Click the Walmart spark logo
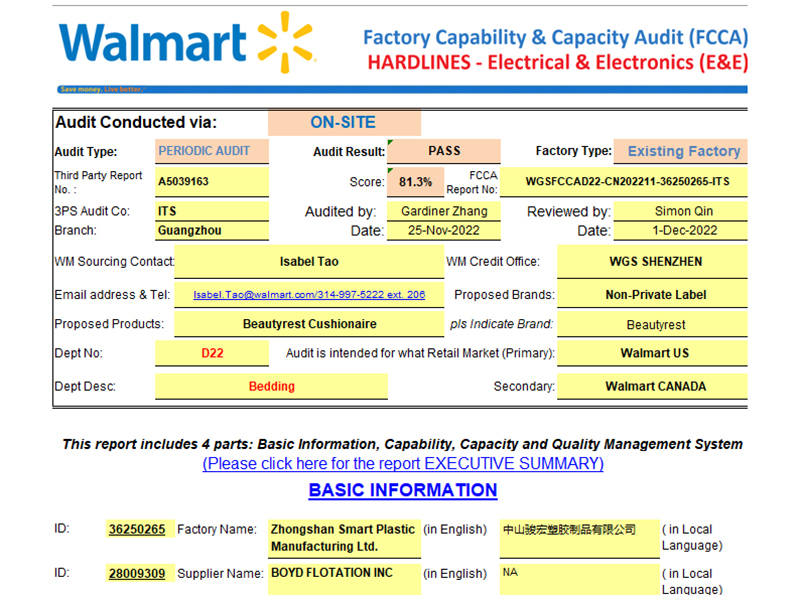Viewport: 800px width, 600px height. 285,43
